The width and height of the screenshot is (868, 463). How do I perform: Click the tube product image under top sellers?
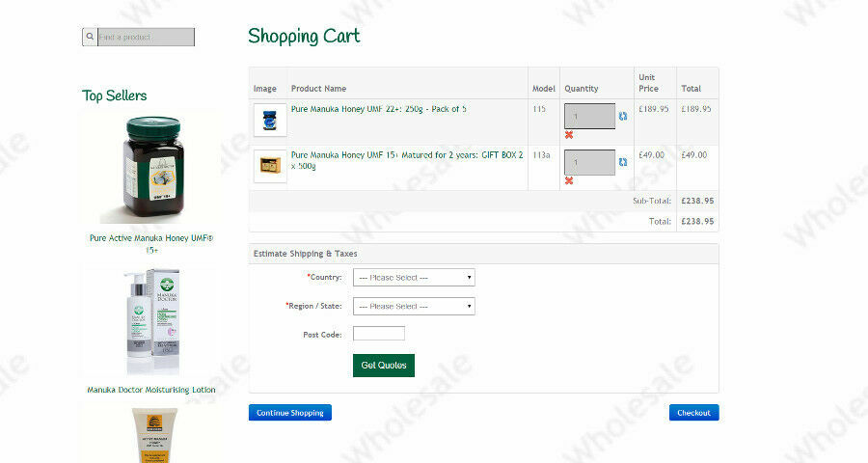tap(154, 435)
